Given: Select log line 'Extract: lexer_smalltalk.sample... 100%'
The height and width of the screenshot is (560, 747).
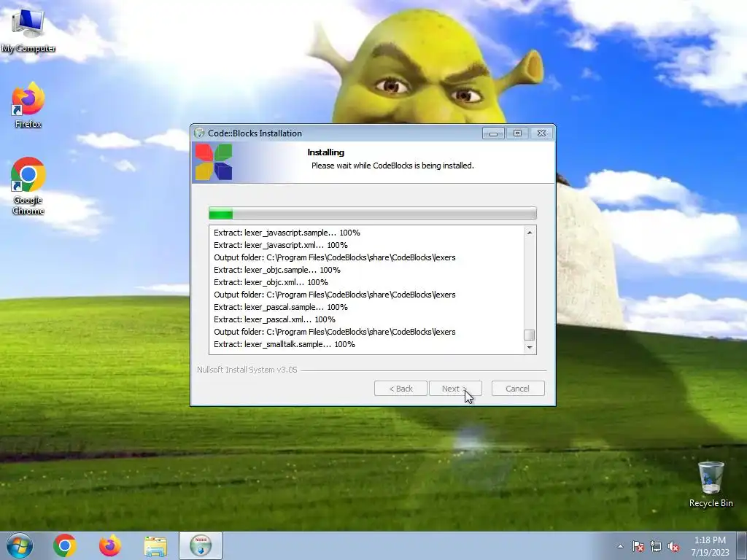Looking at the screenshot, I should coord(285,344).
